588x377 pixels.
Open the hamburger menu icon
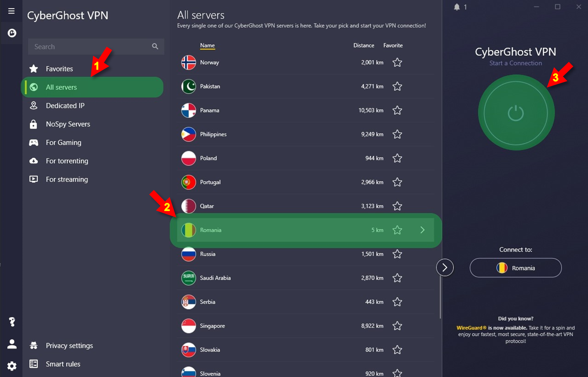(x=11, y=11)
